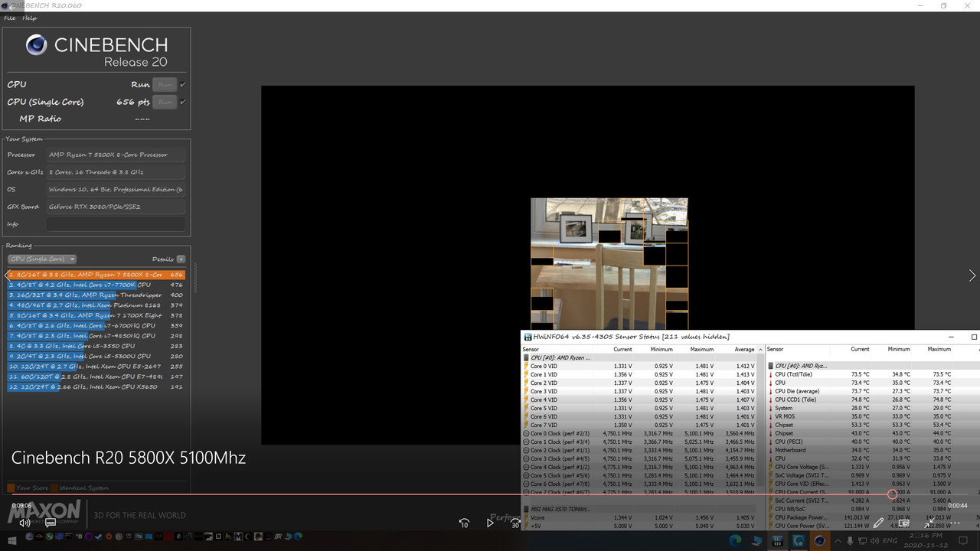980x551 pixels.
Task: Click the Average column header in HWiNFO
Action: click(x=744, y=349)
